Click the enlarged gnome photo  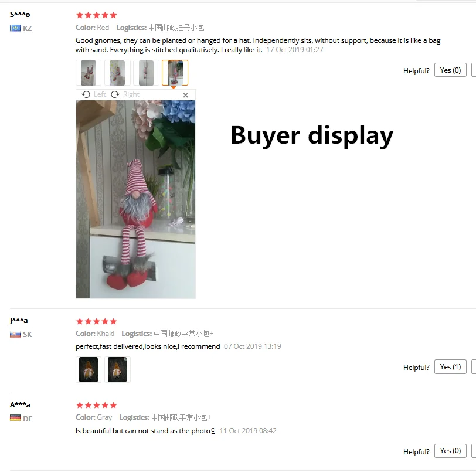(x=135, y=199)
